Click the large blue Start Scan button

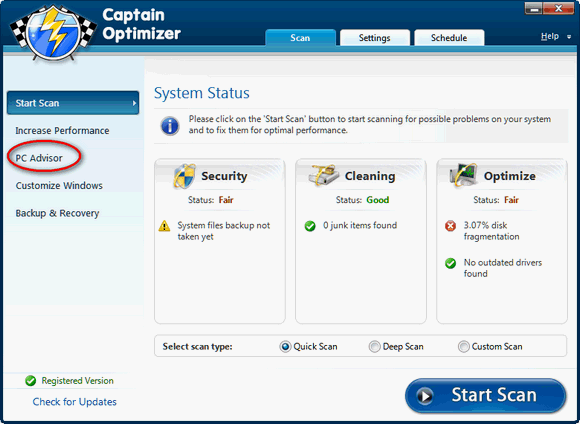(486, 396)
